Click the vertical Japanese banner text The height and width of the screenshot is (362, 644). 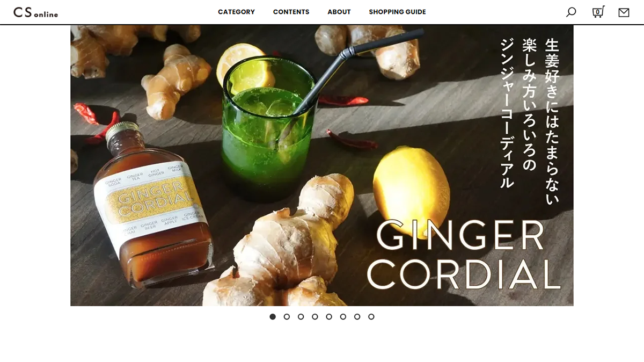tap(530, 121)
